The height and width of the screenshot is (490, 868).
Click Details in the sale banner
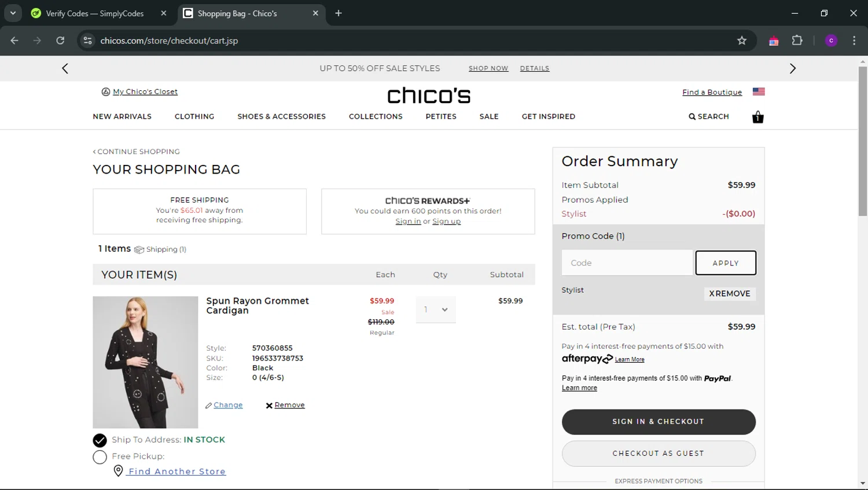pos(535,68)
